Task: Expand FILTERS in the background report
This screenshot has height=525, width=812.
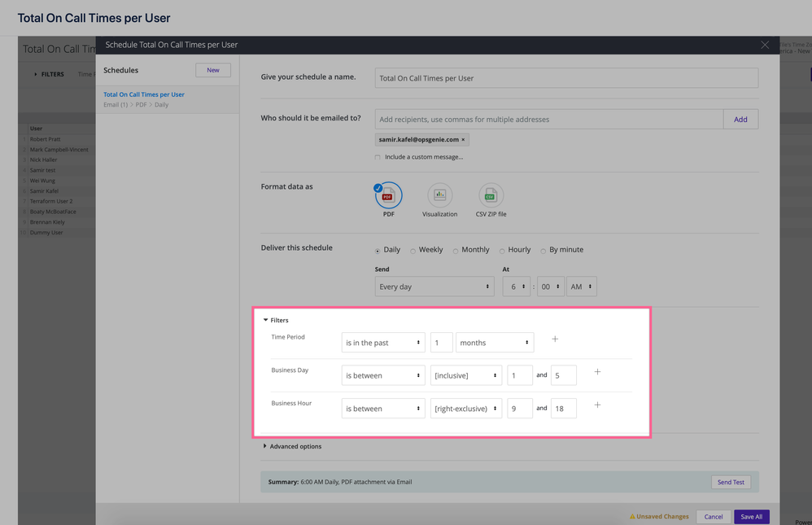Action: [x=49, y=75]
